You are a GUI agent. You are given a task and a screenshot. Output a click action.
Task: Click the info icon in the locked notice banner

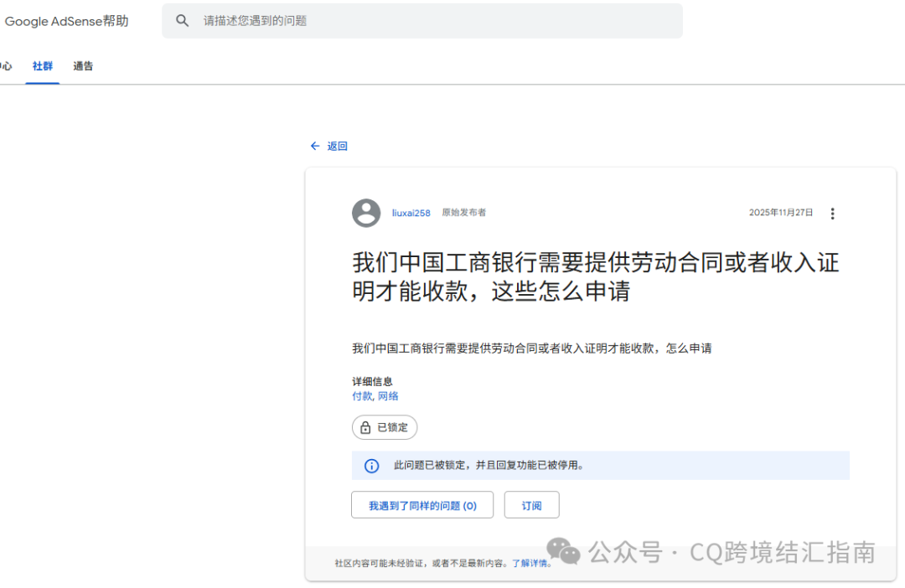[371, 466]
